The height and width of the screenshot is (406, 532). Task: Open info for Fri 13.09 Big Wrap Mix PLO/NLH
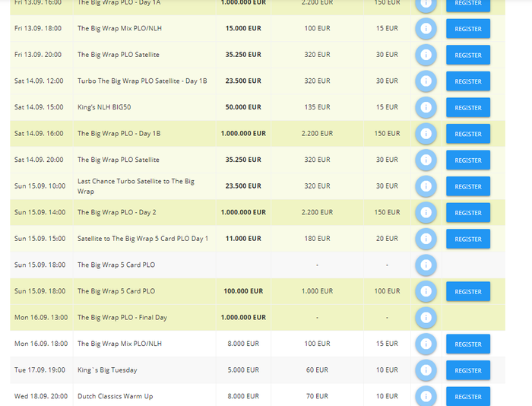tap(426, 29)
